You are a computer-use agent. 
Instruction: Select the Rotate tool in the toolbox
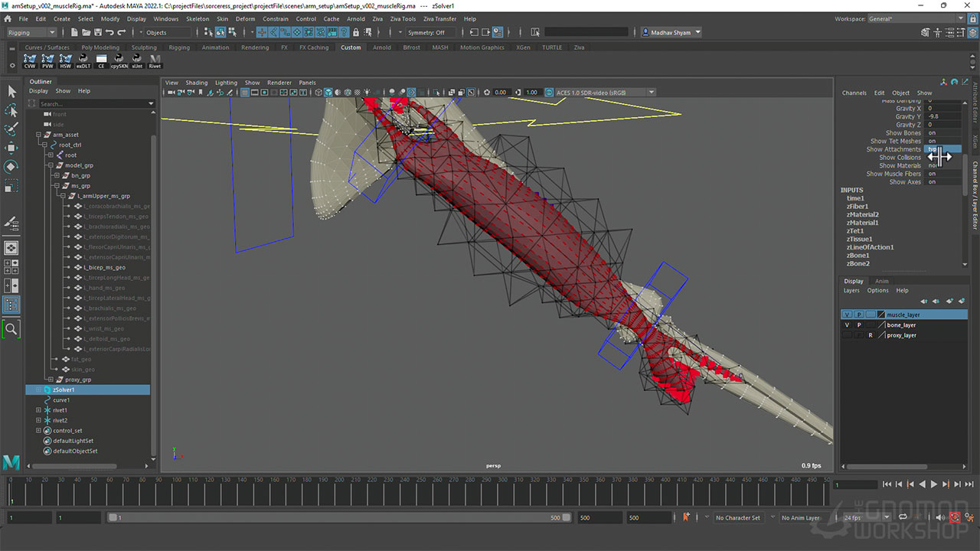[11, 167]
